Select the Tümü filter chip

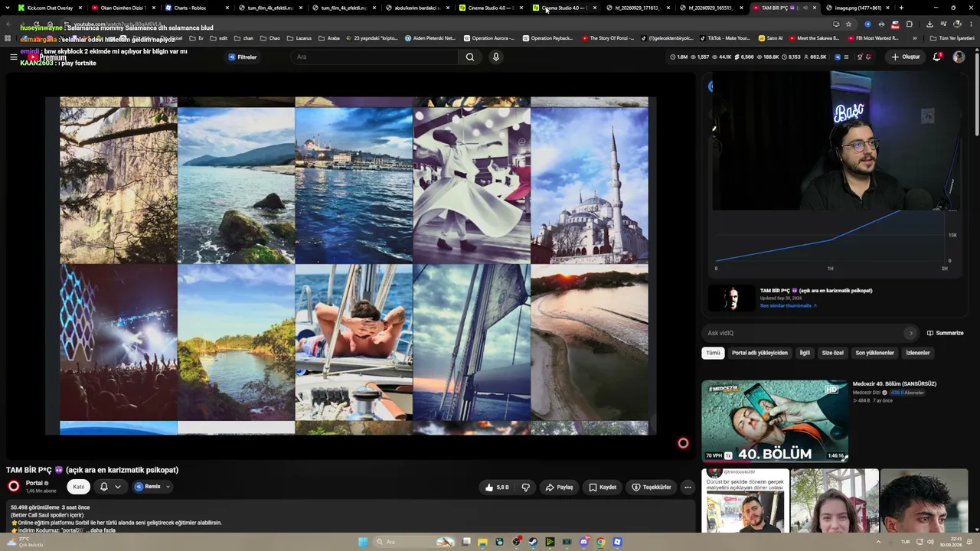713,353
